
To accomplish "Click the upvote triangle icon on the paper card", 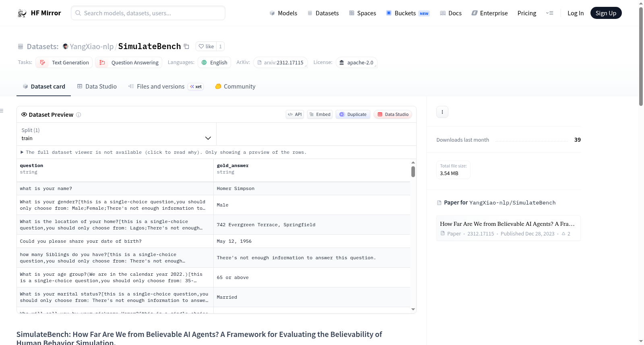I will click(563, 234).
